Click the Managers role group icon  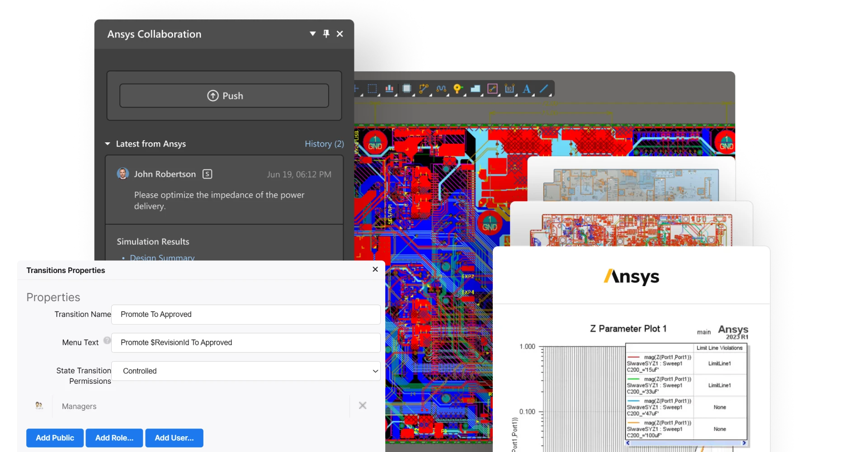click(39, 405)
